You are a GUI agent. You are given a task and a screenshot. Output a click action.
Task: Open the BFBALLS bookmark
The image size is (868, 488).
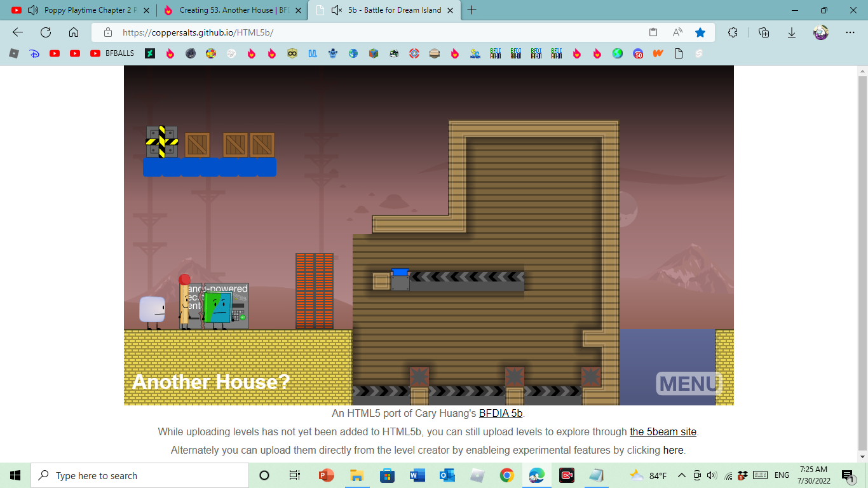[112, 53]
